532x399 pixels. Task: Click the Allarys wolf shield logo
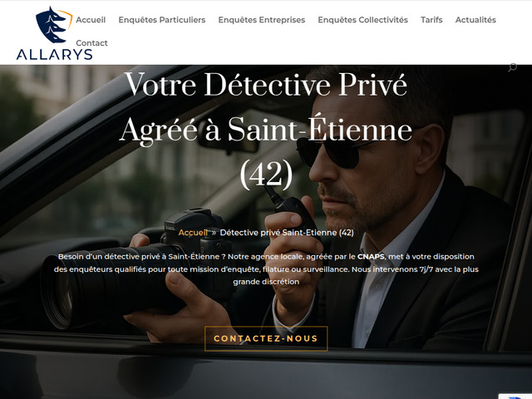pos(54,25)
